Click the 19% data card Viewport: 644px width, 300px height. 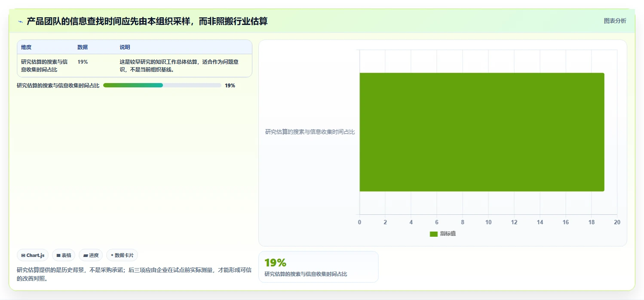318,267
